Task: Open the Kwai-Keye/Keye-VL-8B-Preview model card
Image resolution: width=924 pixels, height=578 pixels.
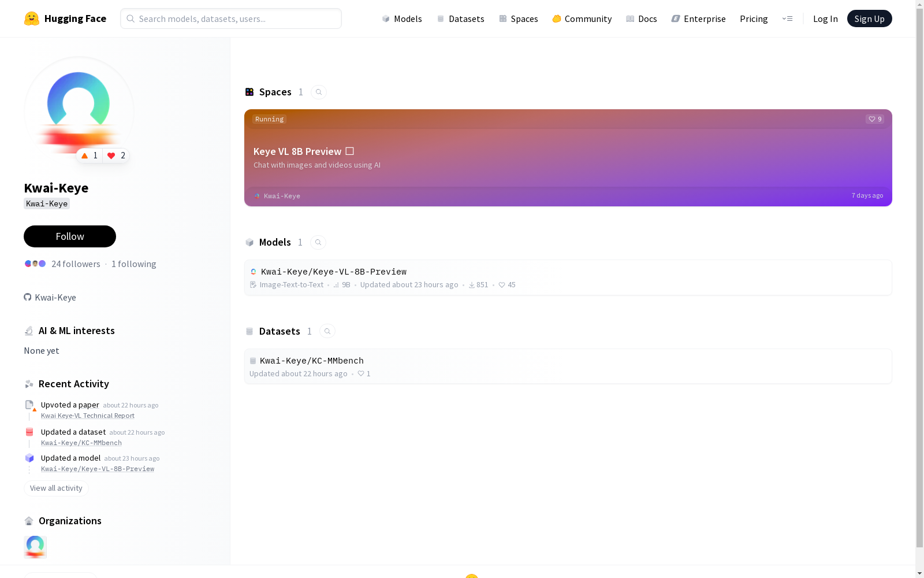Action: pyautogui.click(x=568, y=277)
